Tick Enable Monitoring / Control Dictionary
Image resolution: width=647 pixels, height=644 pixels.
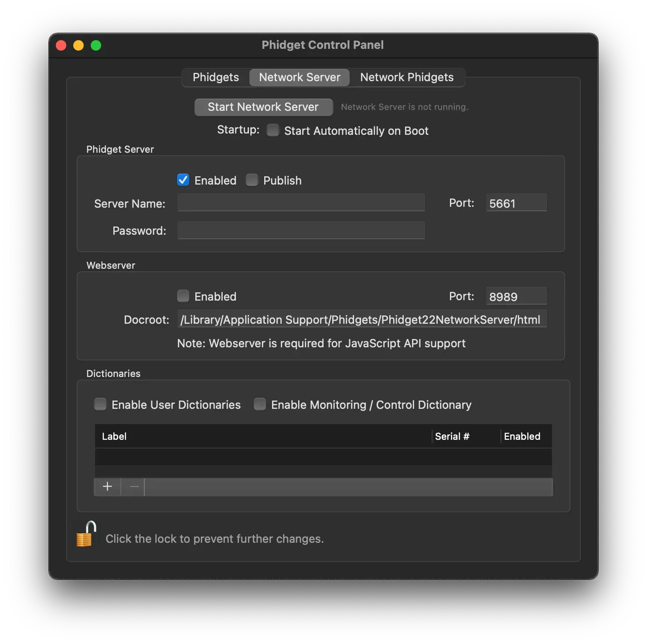pyautogui.click(x=260, y=404)
